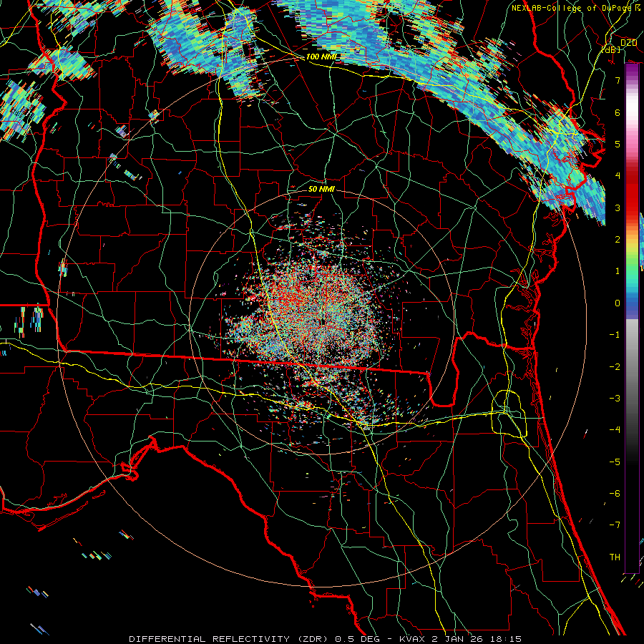Click the "-4" scale label

(615, 430)
